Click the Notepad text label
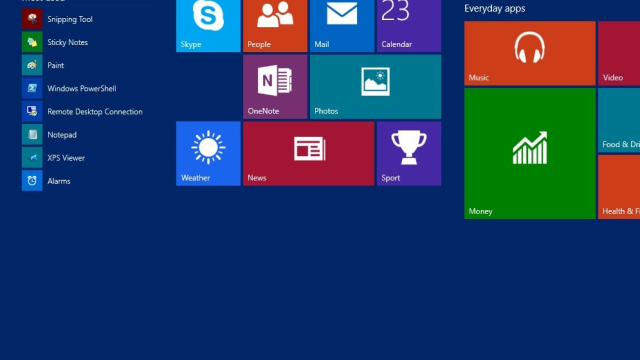The height and width of the screenshot is (360, 640). tap(62, 135)
